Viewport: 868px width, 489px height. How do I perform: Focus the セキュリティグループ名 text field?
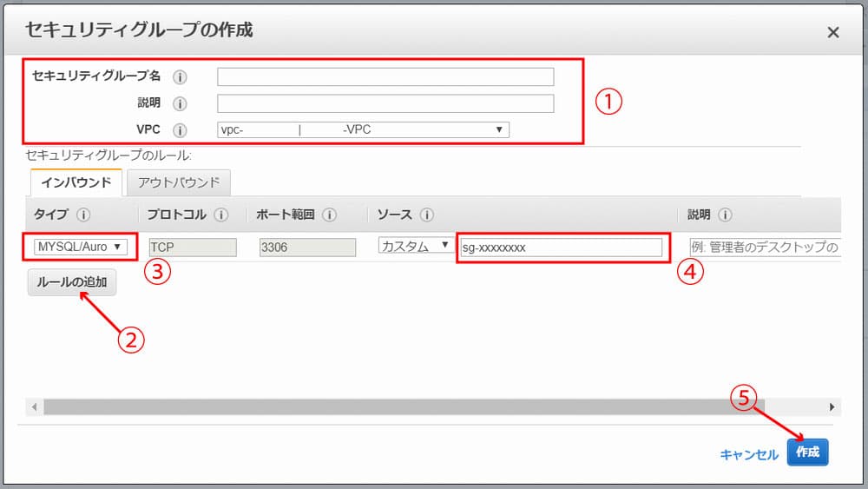click(385, 77)
